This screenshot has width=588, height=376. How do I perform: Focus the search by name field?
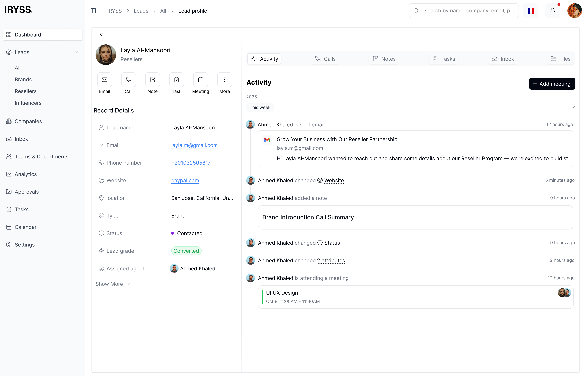(464, 11)
